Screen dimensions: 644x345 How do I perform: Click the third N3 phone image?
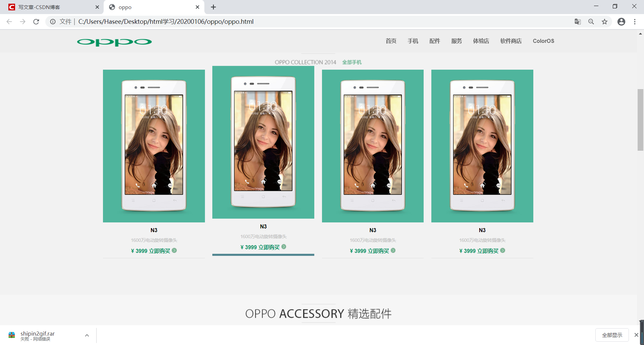tap(373, 146)
